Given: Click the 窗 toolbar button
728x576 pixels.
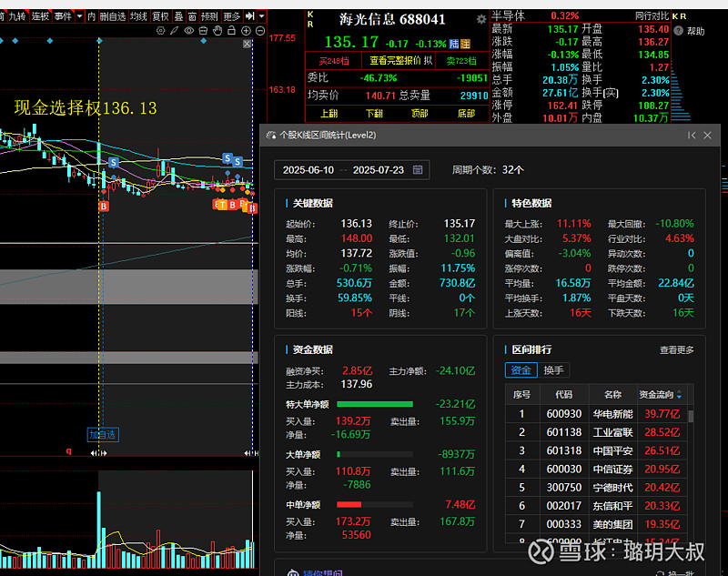Looking at the screenshot, I should click(192, 16).
